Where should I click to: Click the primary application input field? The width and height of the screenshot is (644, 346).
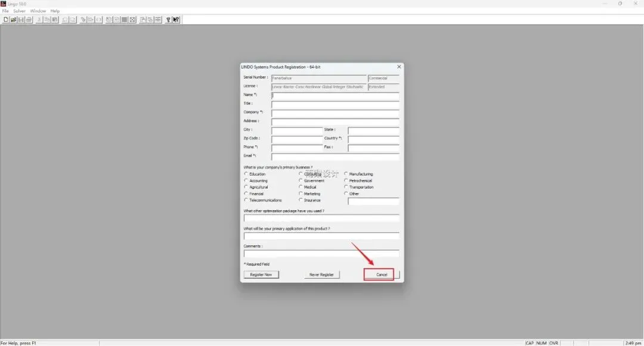pyautogui.click(x=321, y=236)
